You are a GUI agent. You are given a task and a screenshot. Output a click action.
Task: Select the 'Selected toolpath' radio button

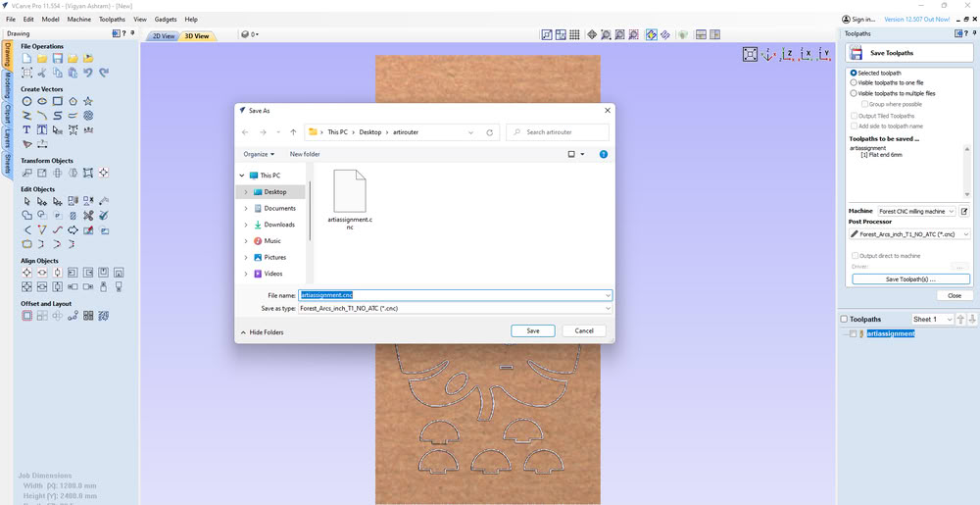click(854, 74)
